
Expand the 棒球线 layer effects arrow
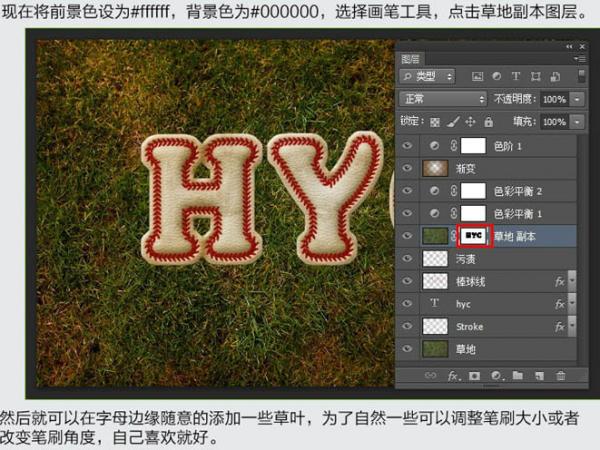click(x=572, y=282)
